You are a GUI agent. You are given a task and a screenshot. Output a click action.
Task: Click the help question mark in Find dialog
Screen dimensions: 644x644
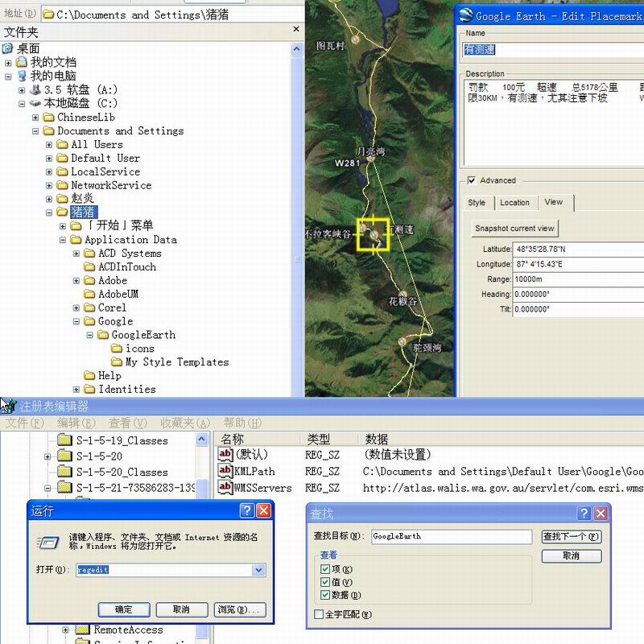tap(584, 513)
